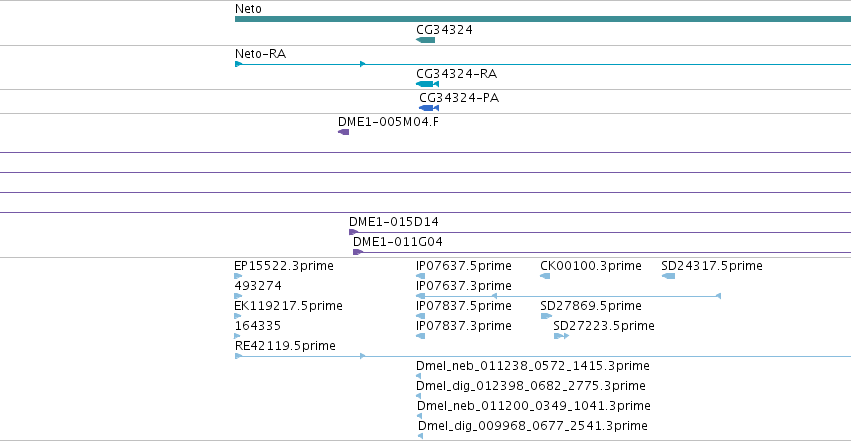Select the CG34324-RA transcript glyph

(x=427, y=84)
